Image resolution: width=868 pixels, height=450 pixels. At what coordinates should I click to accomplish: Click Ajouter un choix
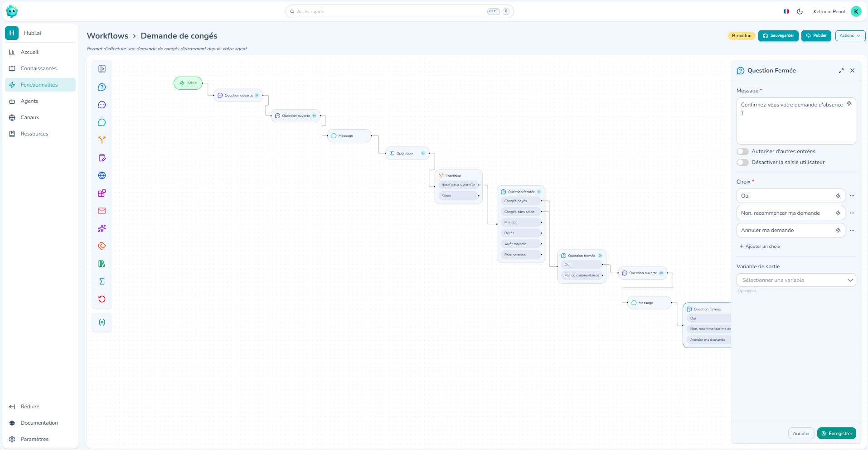pos(760,247)
